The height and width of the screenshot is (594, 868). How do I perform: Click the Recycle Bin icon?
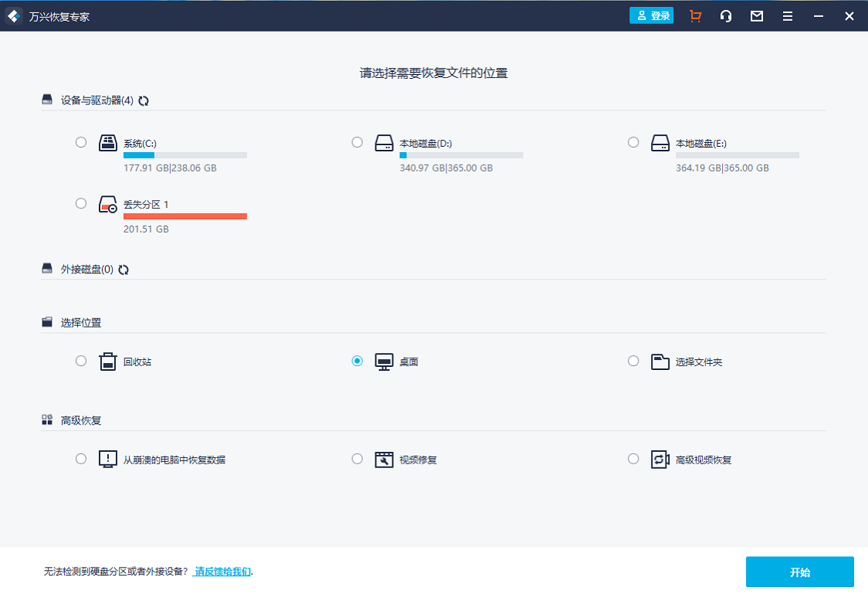click(x=108, y=361)
